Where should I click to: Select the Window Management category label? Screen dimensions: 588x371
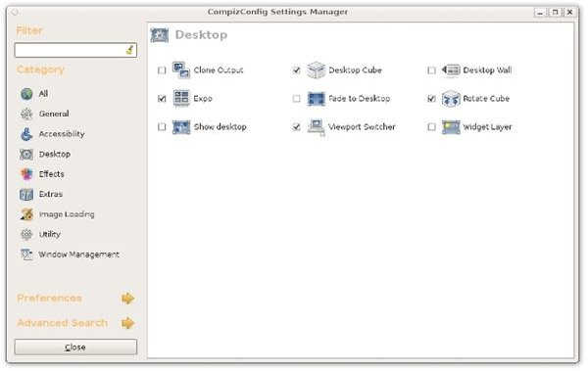coord(78,255)
